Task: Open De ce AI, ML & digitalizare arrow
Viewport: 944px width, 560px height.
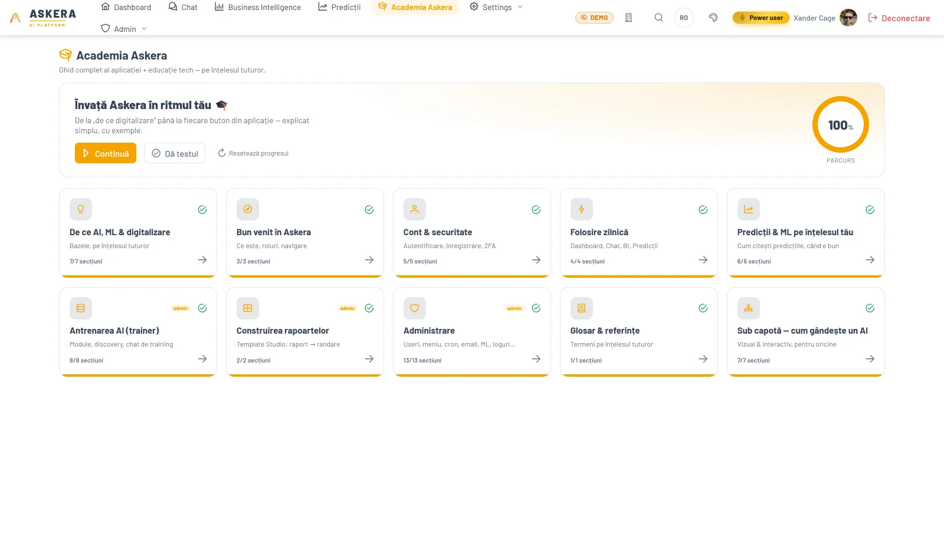Action: tap(202, 260)
